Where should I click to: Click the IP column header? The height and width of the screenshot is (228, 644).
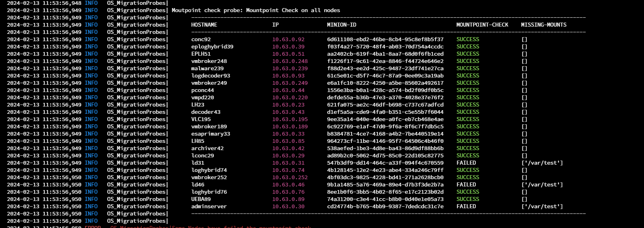click(275, 25)
